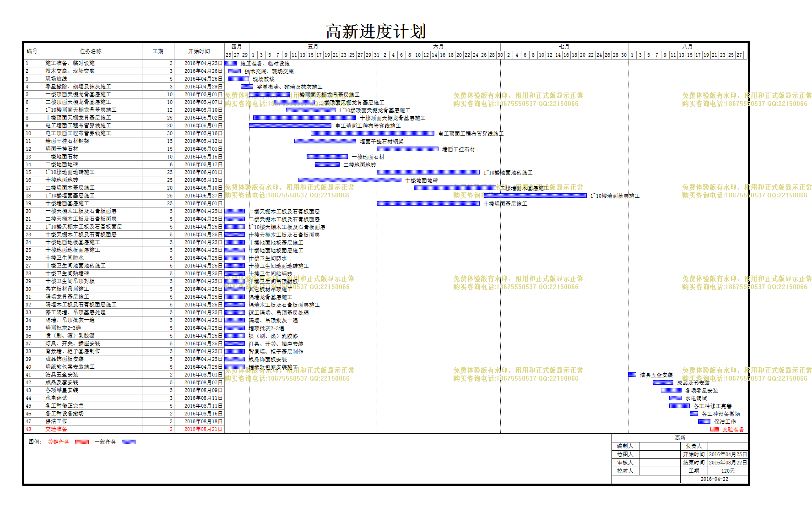
Task: Select the Gantt bar for 一楼地面石材
Action: pyautogui.click(x=327, y=157)
